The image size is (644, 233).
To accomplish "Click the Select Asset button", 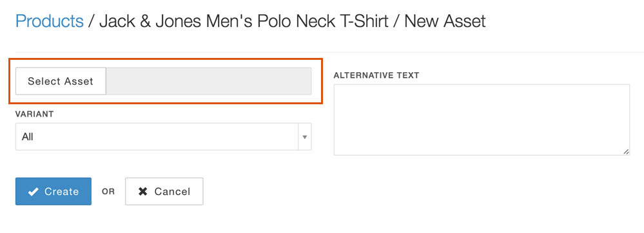I will click(x=61, y=81).
